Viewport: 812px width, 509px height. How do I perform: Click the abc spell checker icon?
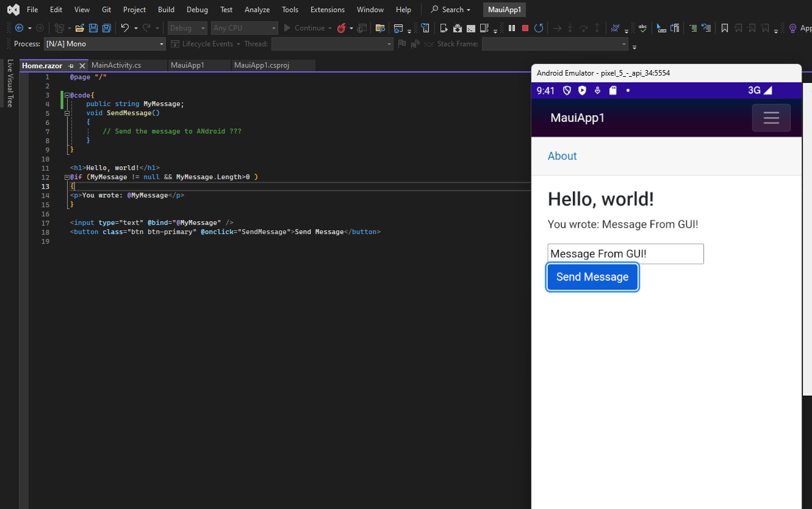(642, 28)
